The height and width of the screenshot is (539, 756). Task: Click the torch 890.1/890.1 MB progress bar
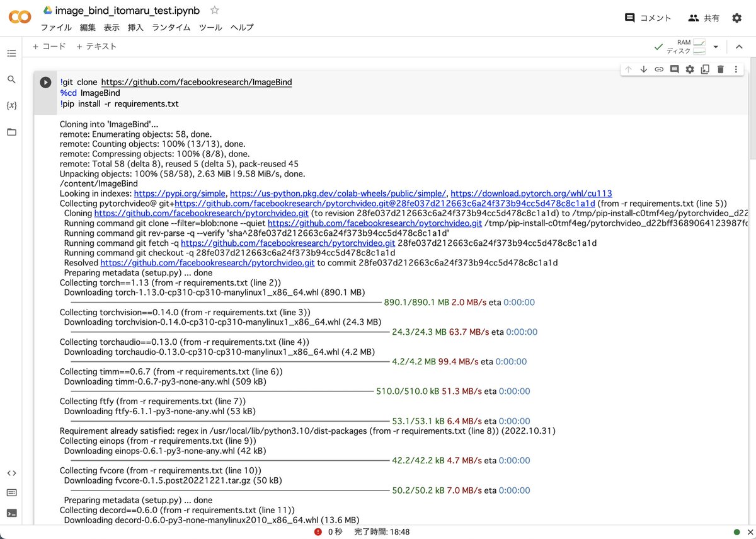tap(226, 303)
